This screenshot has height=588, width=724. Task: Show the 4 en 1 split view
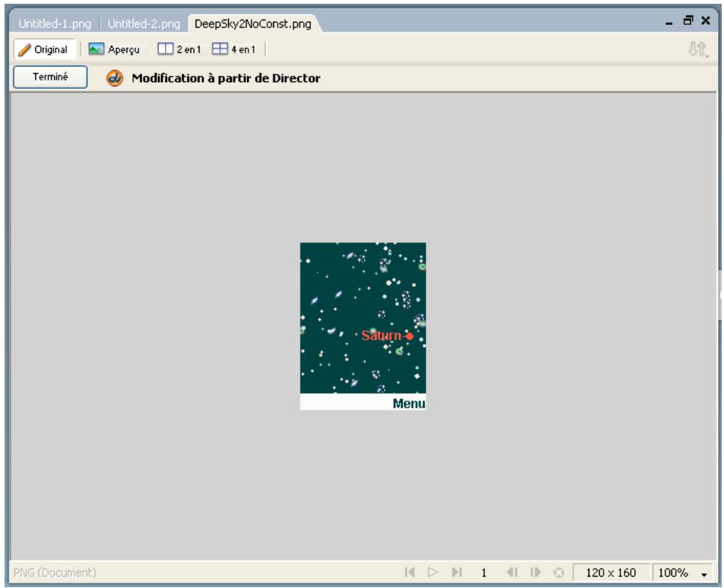point(233,50)
